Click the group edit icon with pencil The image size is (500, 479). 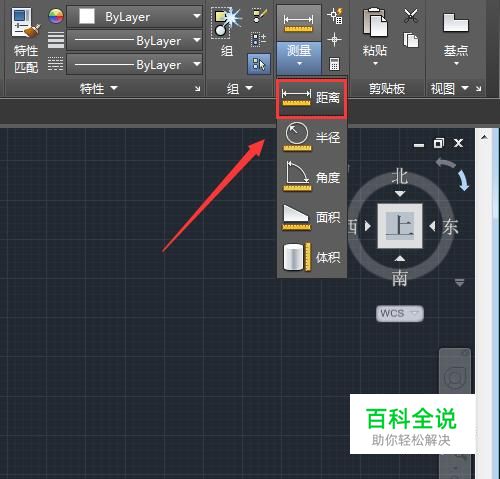coord(260,16)
